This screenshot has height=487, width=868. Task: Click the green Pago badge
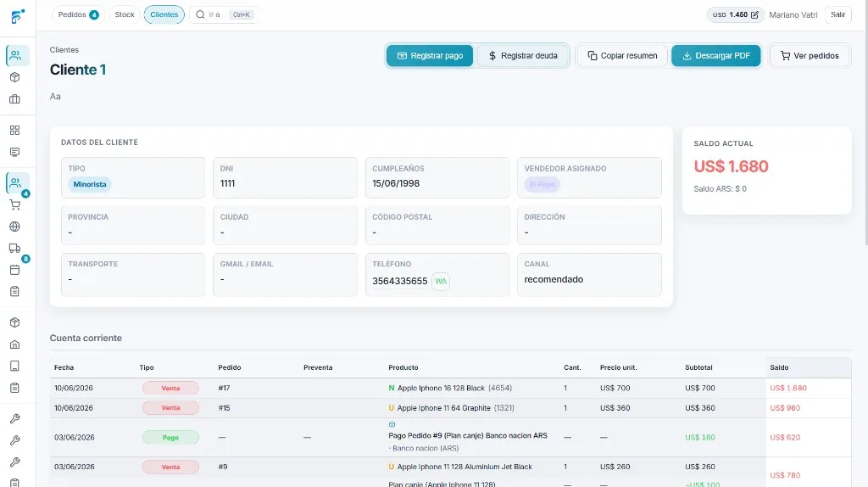click(170, 437)
